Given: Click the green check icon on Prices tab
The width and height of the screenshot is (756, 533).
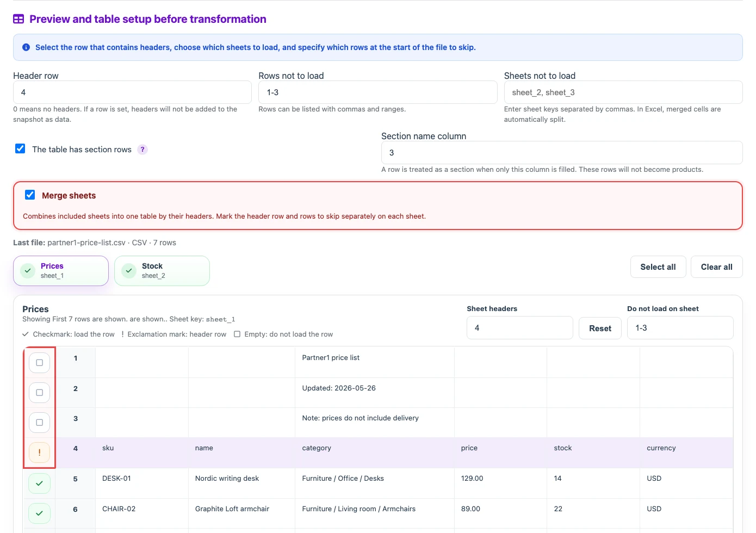Looking at the screenshot, I should [x=28, y=271].
